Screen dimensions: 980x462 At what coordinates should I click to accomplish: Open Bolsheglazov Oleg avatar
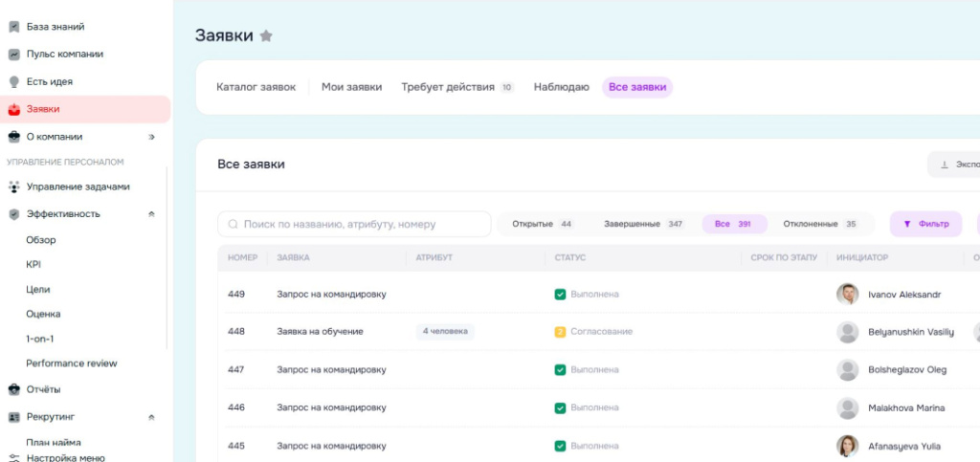pyautogui.click(x=848, y=369)
